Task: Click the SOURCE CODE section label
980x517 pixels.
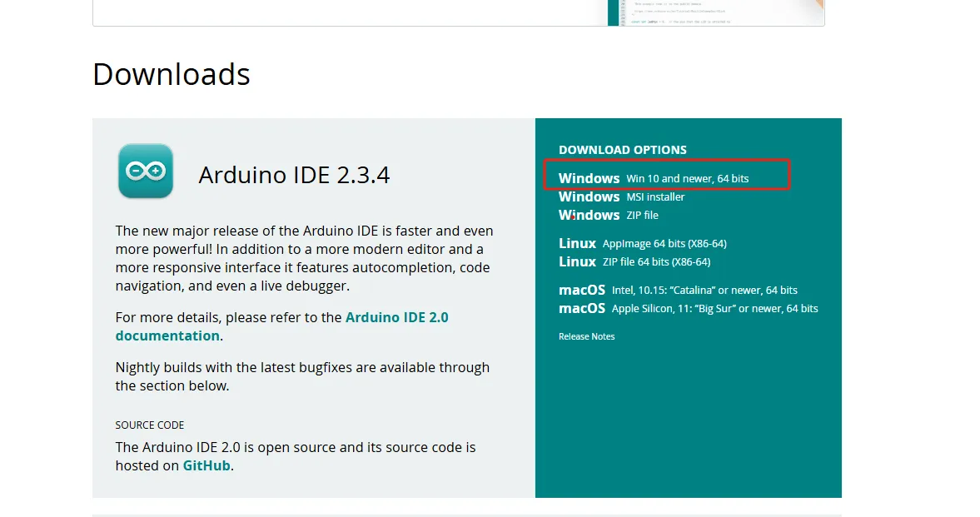Action: [x=150, y=425]
